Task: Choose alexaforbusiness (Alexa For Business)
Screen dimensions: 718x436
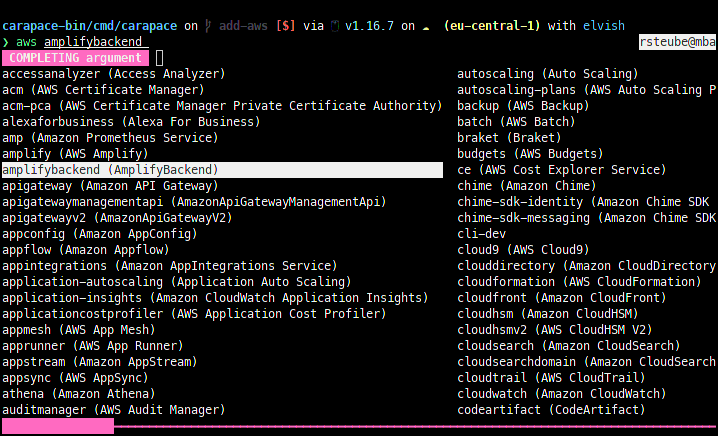Action: (131, 122)
